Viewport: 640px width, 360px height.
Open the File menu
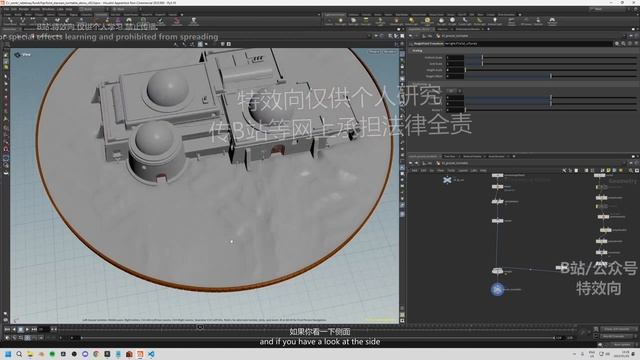click(x=6, y=9)
